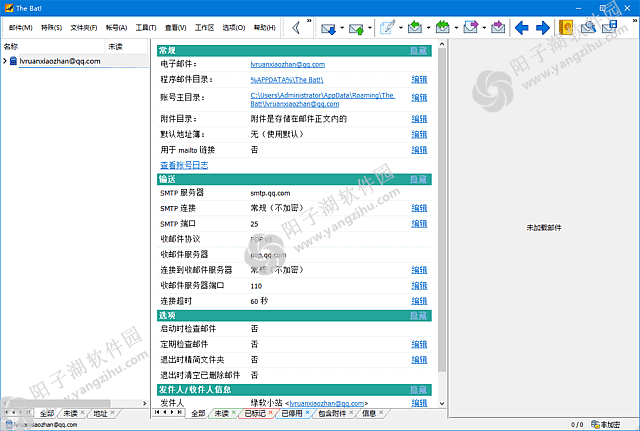Click the account icon in status bar

[x=9, y=424]
